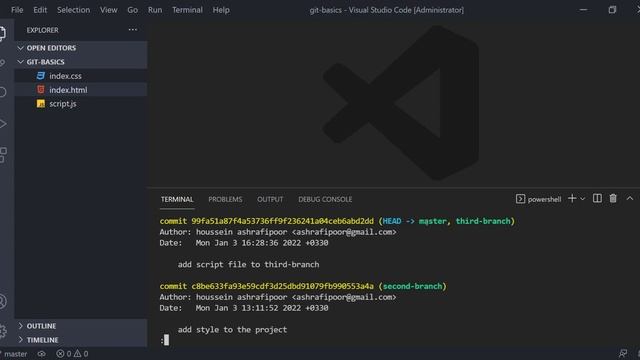
Task: Open the Go menu
Action: [133, 10]
